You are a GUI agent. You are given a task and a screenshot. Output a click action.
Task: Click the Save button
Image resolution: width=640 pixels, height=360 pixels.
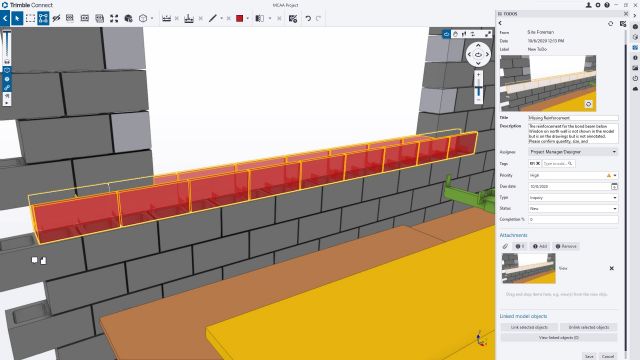pos(589,356)
